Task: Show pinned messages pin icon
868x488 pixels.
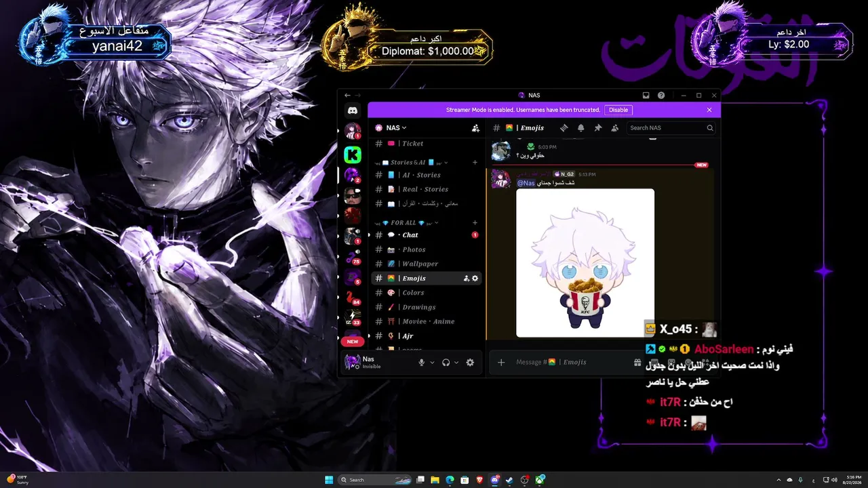Action: [598, 127]
